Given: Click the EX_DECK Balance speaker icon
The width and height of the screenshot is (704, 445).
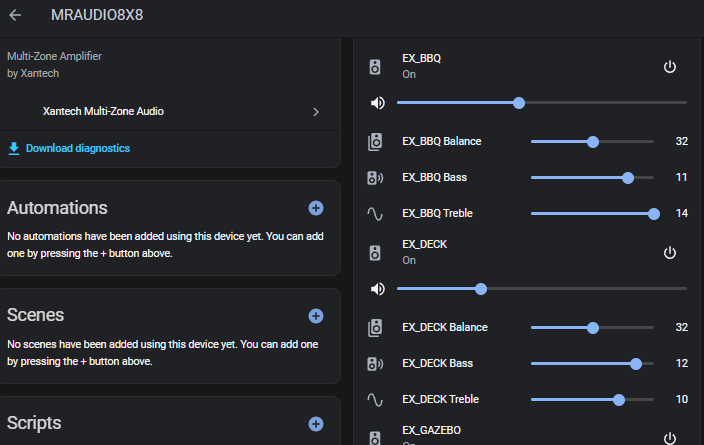Looking at the screenshot, I should (x=376, y=327).
